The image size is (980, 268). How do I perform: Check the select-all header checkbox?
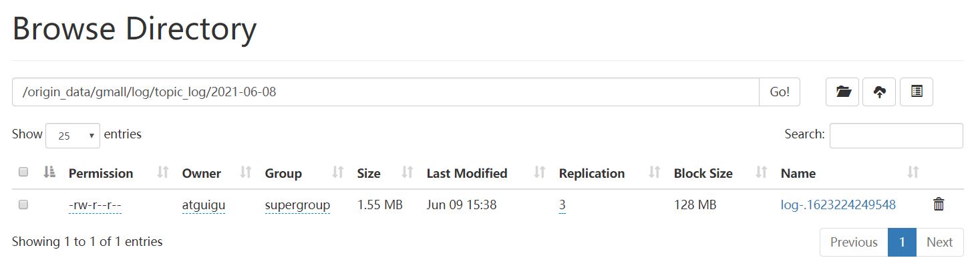[x=23, y=172]
